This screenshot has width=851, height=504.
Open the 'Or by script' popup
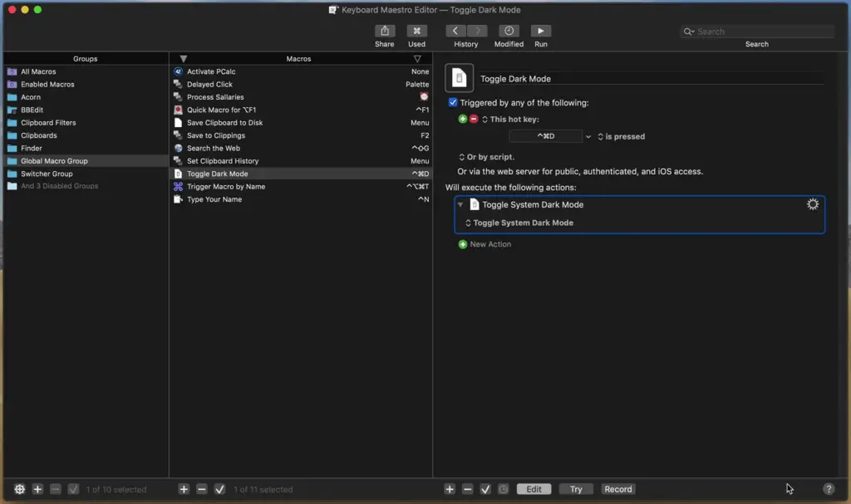click(x=486, y=157)
